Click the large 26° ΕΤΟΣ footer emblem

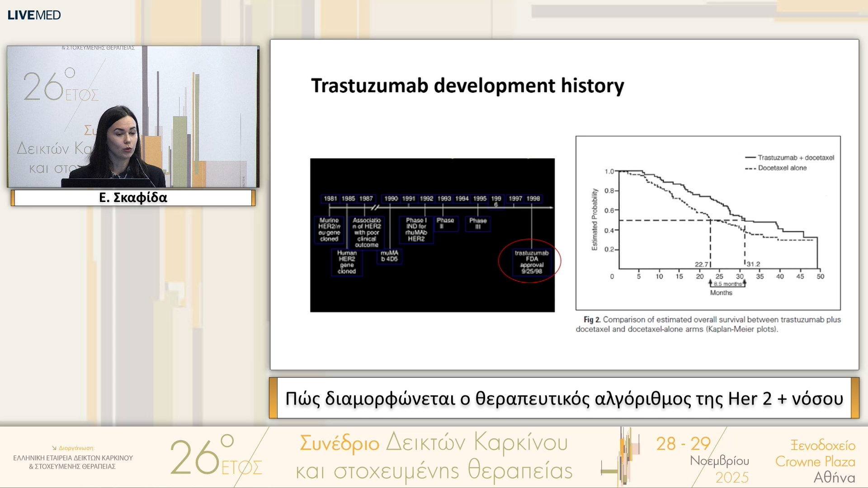[215, 457]
